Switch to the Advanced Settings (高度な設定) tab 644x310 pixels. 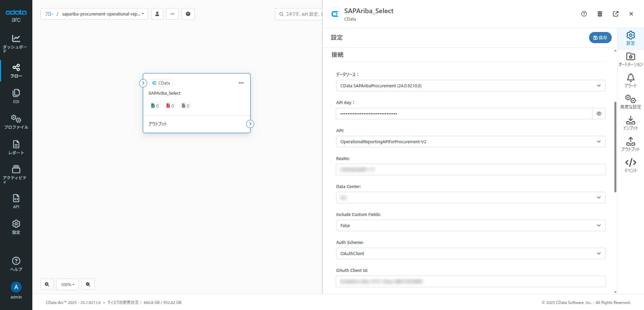(631, 102)
